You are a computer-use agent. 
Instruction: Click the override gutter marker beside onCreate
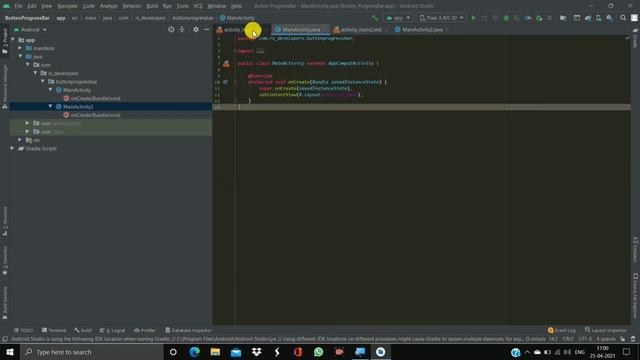click(x=225, y=82)
